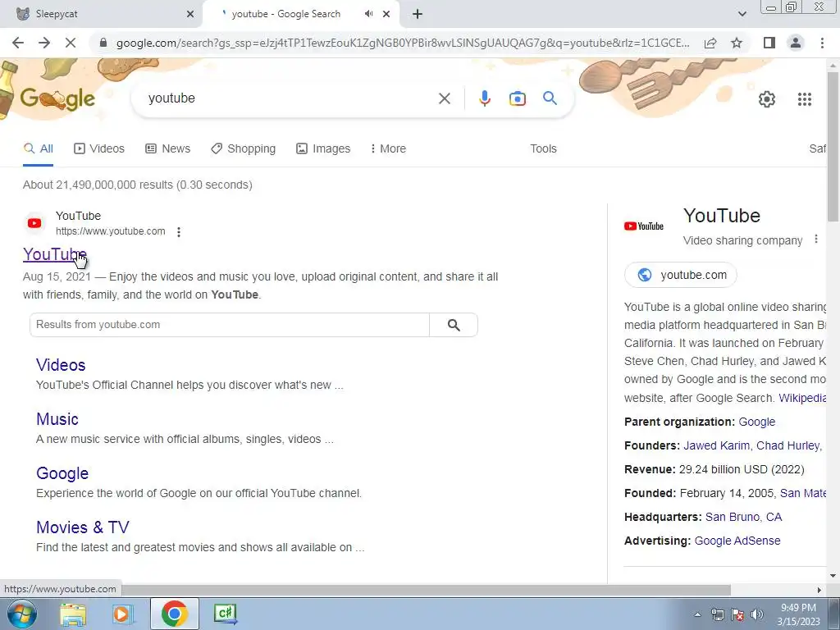Clear the search box text
Viewport: 840px width, 630px height.
[x=445, y=98]
